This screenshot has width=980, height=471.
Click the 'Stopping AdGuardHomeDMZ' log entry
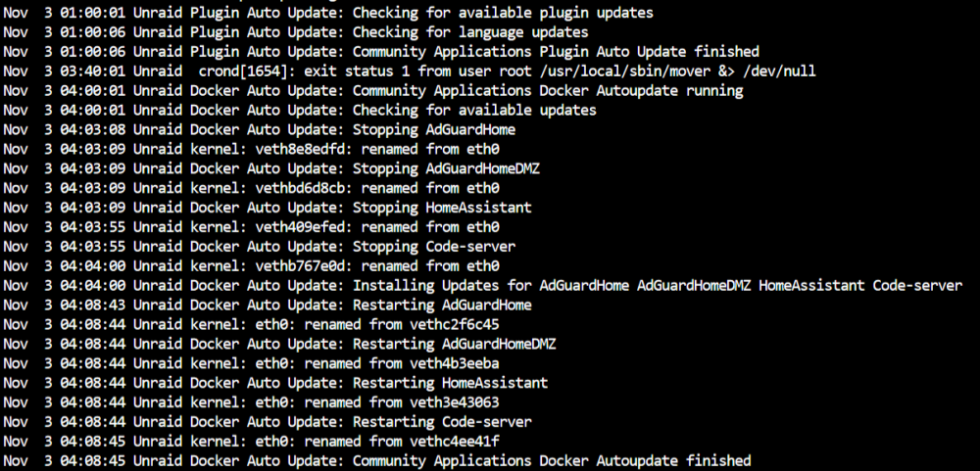tap(271, 168)
